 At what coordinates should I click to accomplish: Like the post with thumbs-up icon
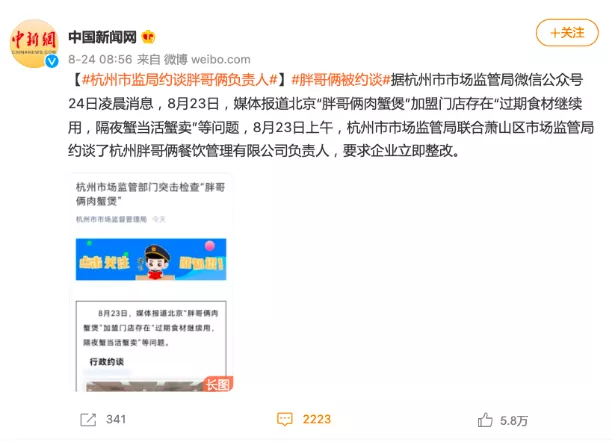click(485, 420)
